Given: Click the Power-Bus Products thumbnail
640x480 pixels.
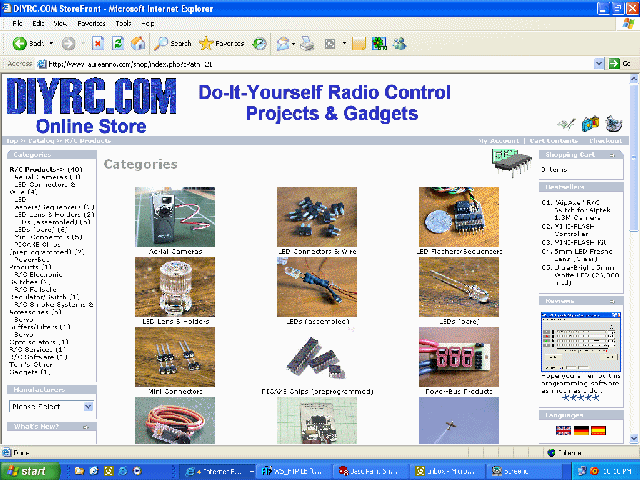Looking at the screenshot, I should click(x=459, y=357).
